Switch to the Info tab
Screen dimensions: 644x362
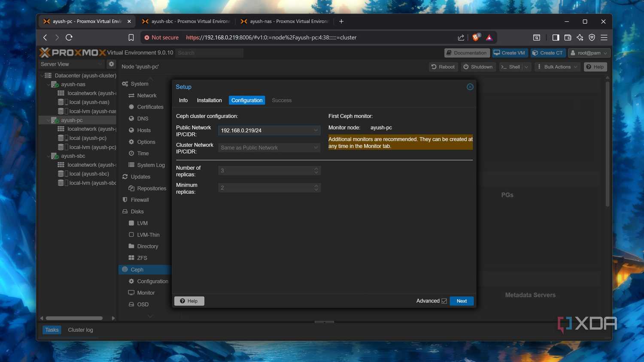183,100
